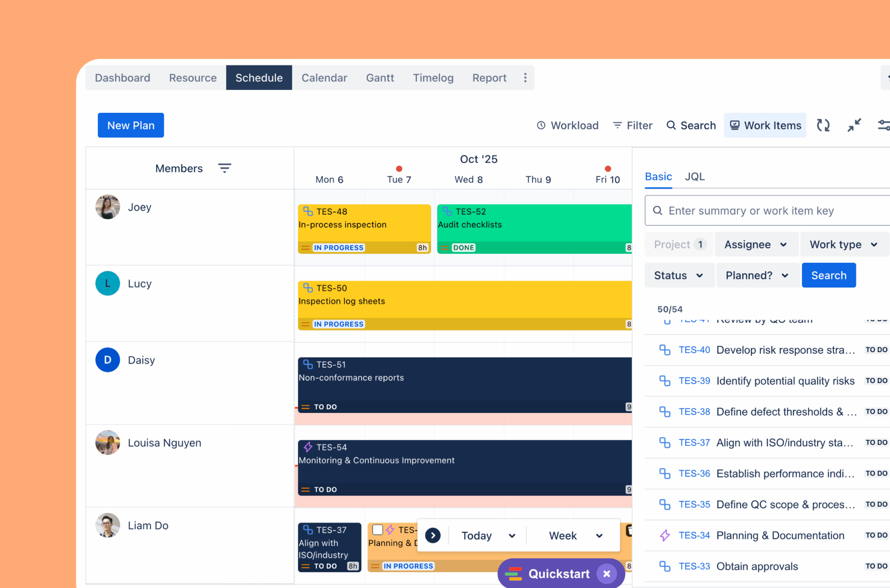Image resolution: width=890 pixels, height=588 pixels.
Task: Click the New Plan button
Action: [x=130, y=125]
